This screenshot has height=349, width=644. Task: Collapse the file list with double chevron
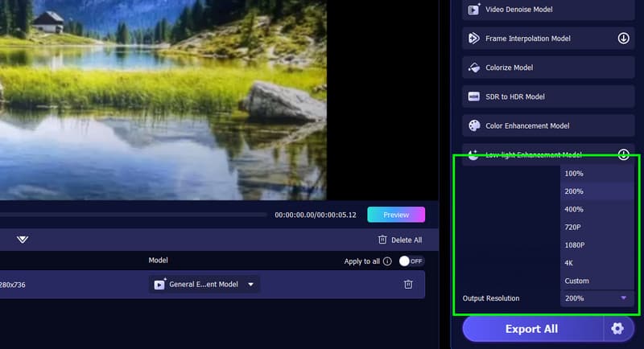(23, 240)
